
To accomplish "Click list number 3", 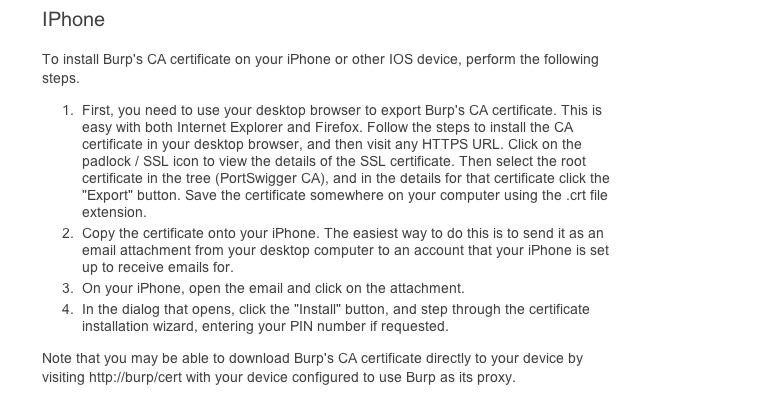I will click(x=68, y=288).
